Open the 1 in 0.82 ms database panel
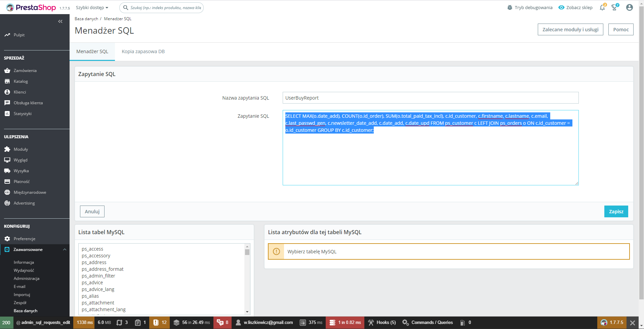644x329 pixels. pos(345,323)
